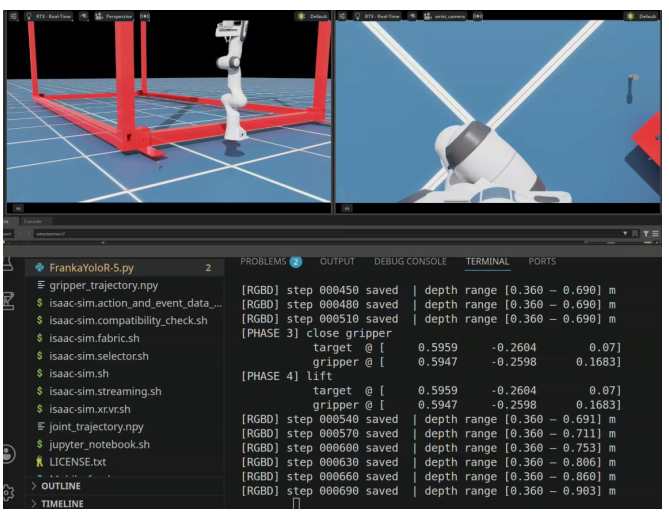Open the wrist_camera camera dropdown
Screen dimensions: 669x515
pos(444,16)
